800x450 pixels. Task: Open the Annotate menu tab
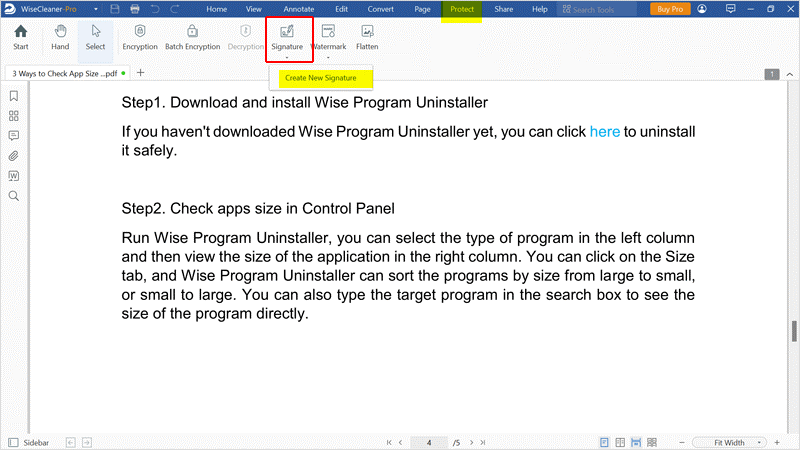(299, 9)
